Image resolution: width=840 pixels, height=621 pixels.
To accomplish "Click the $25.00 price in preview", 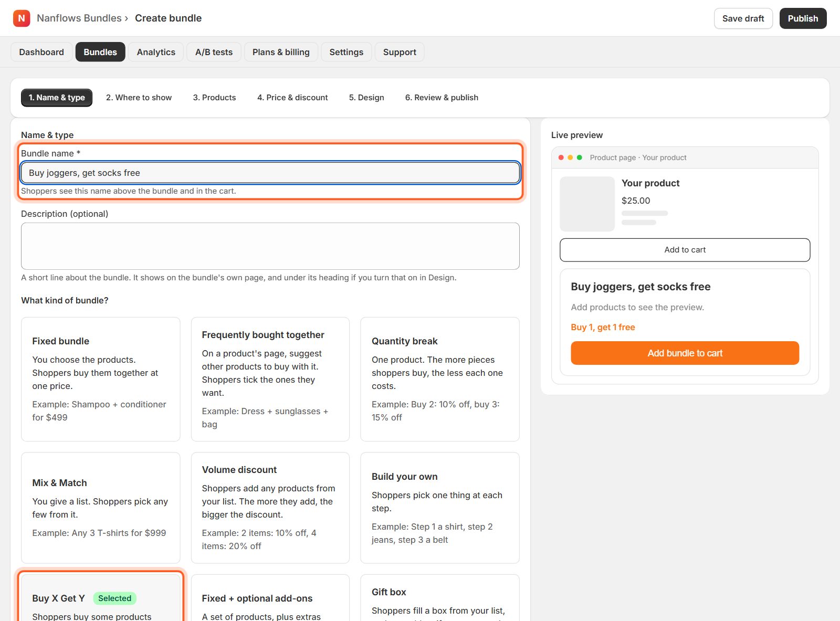I will [x=636, y=201].
